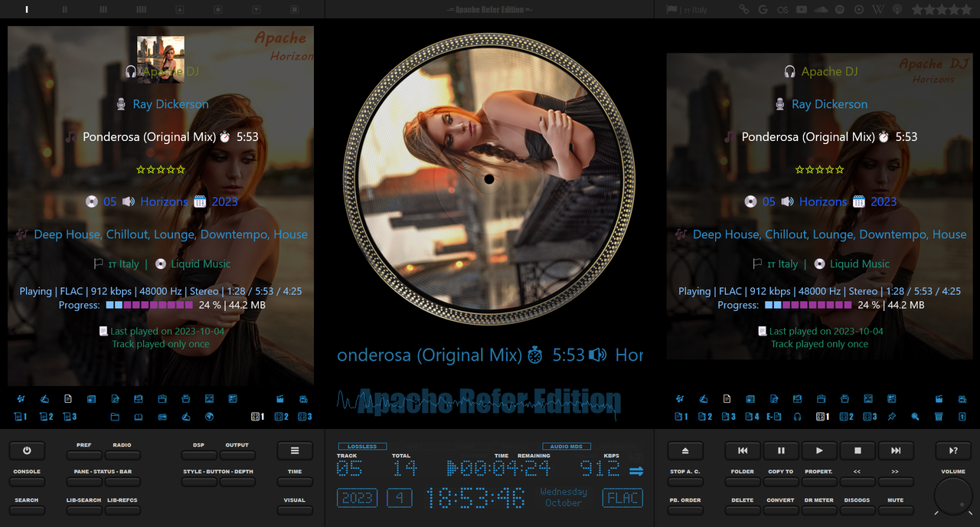980x527 pixels.
Task: Skip to previous track
Action: tap(743, 451)
